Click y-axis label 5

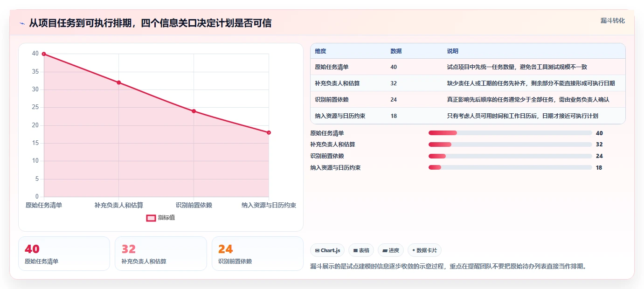click(x=37, y=179)
